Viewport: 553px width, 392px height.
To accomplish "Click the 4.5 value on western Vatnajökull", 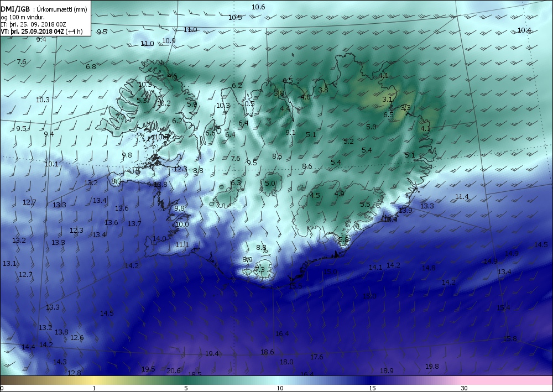I will click(x=315, y=195).
